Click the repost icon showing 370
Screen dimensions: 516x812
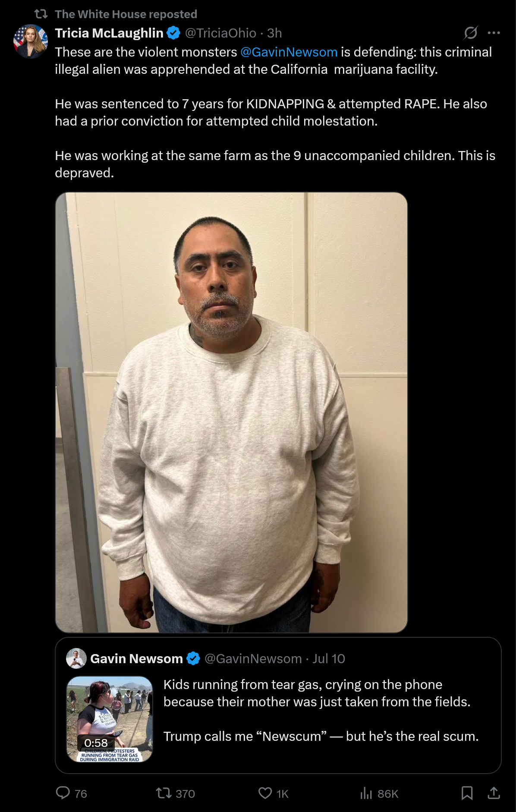pos(164,793)
